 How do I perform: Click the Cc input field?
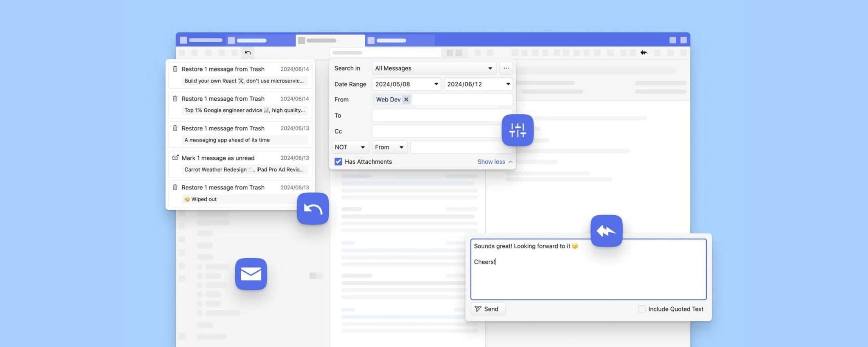442,131
